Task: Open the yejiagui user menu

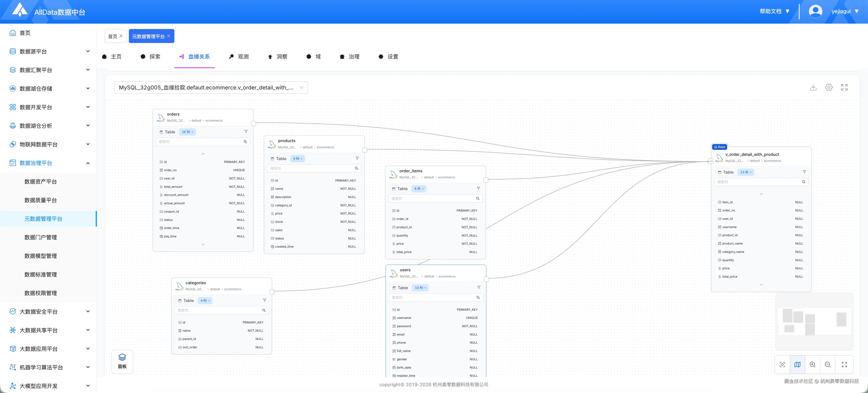Action: 845,11
